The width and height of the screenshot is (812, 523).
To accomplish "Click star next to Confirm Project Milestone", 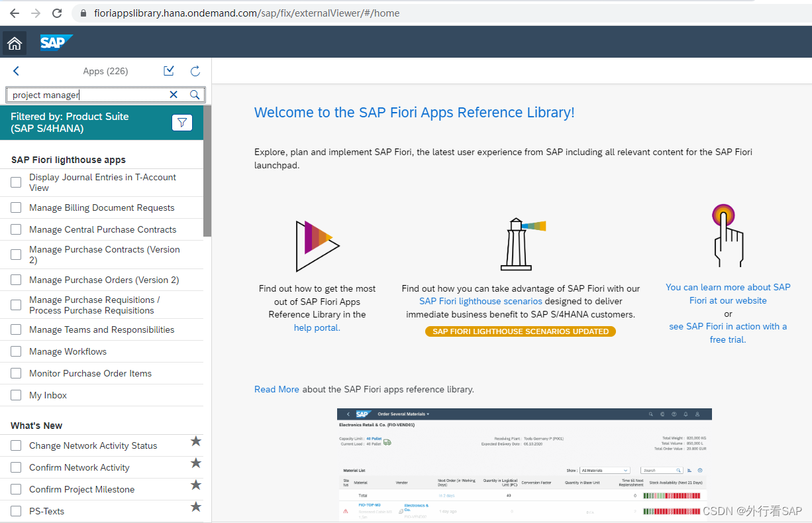I will click(x=195, y=485).
